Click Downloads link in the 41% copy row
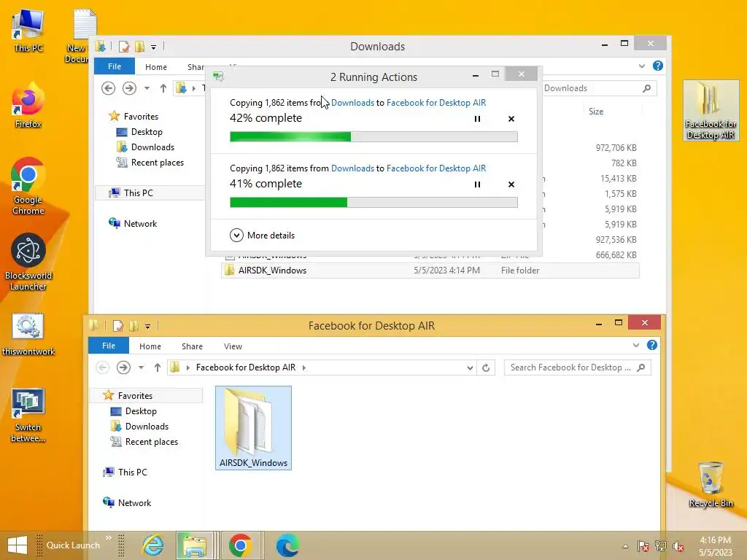This screenshot has width=747, height=560. [352, 168]
